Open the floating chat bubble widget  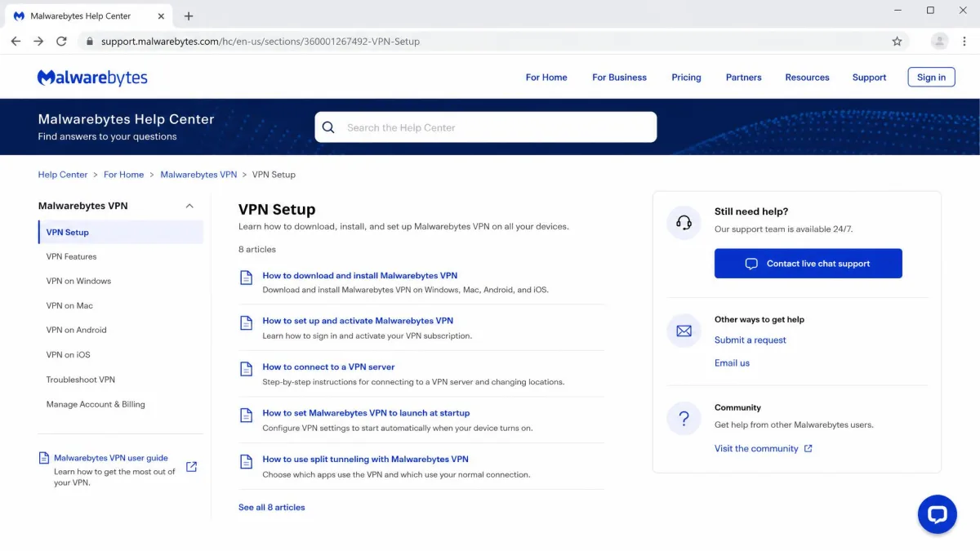[938, 514]
